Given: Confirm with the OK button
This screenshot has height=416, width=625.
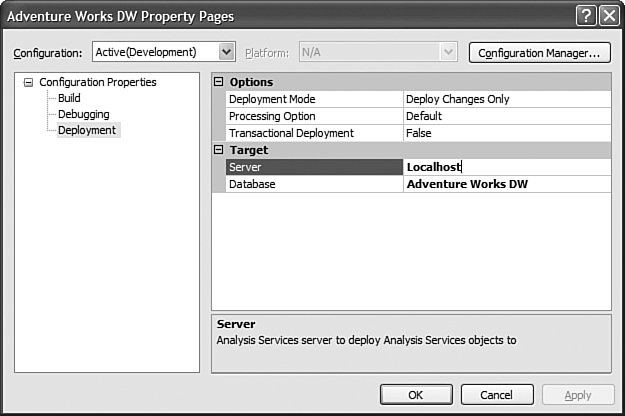Looking at the screenshot, I should (x=416, y=395).
